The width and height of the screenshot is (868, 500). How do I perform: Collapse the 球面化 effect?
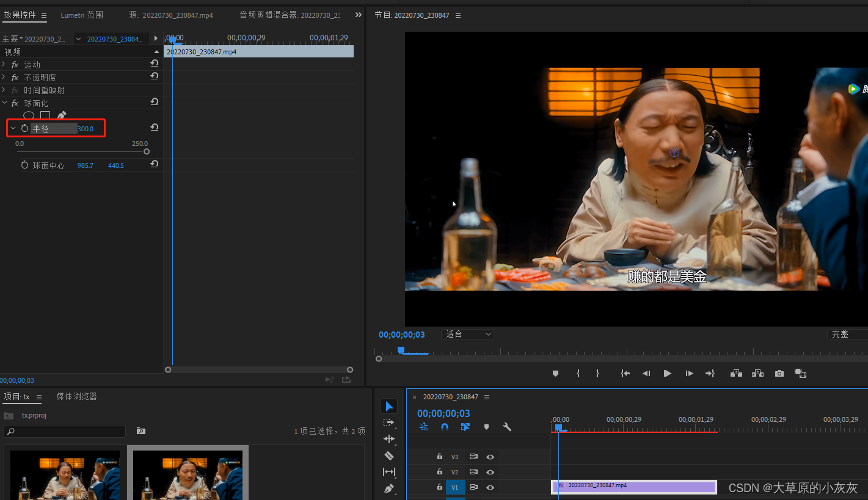[x=4, y=103]
